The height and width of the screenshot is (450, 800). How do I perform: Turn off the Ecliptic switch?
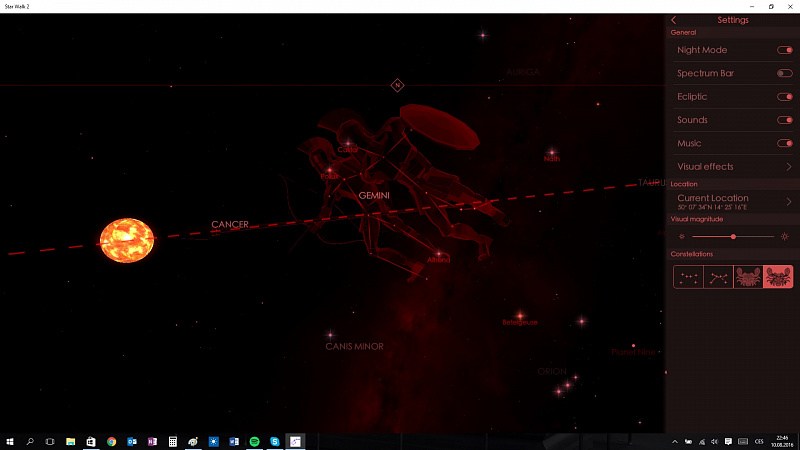click(x=784, y=97)
